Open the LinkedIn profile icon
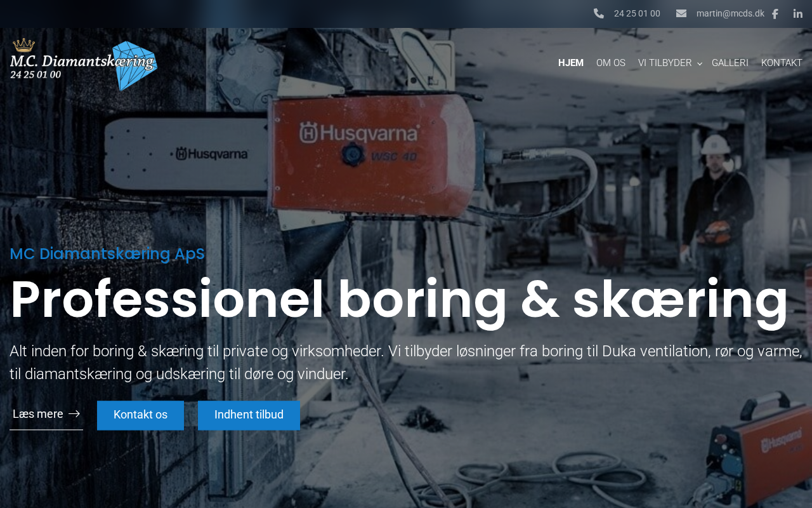The image size is (812, 508). (x=798, y=14)
